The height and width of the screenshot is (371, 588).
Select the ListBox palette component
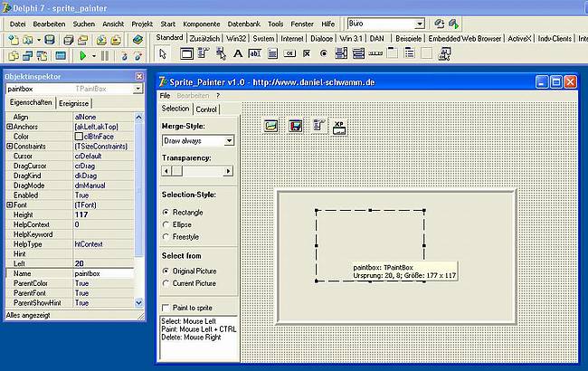click(x=341, y=53)
